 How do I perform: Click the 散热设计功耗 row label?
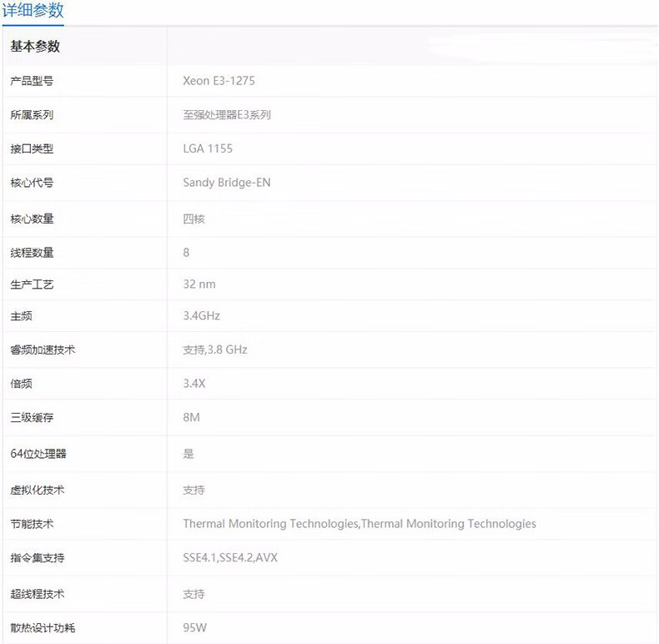(43, 627)
